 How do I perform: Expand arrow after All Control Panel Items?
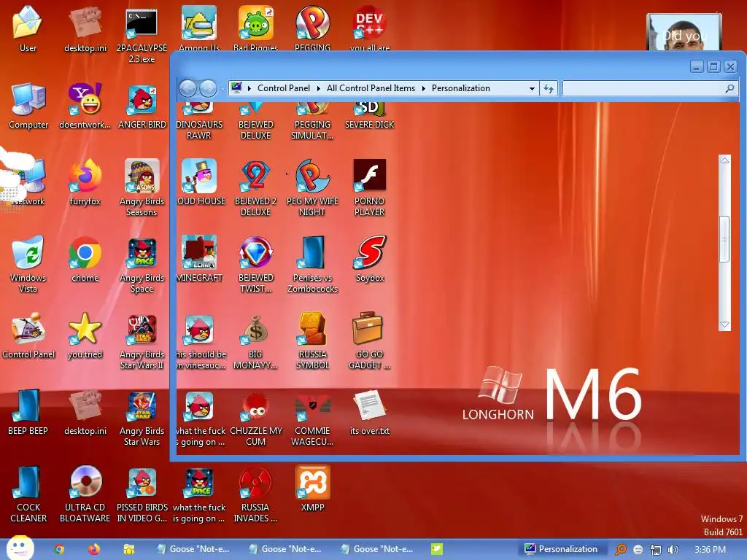click(x=424, y=88)
